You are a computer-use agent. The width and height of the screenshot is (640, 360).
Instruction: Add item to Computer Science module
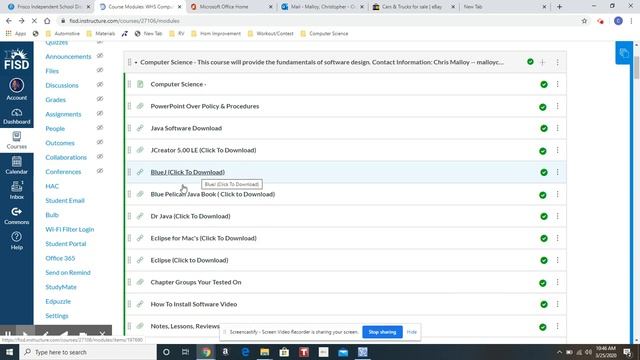tap(543, 62)
